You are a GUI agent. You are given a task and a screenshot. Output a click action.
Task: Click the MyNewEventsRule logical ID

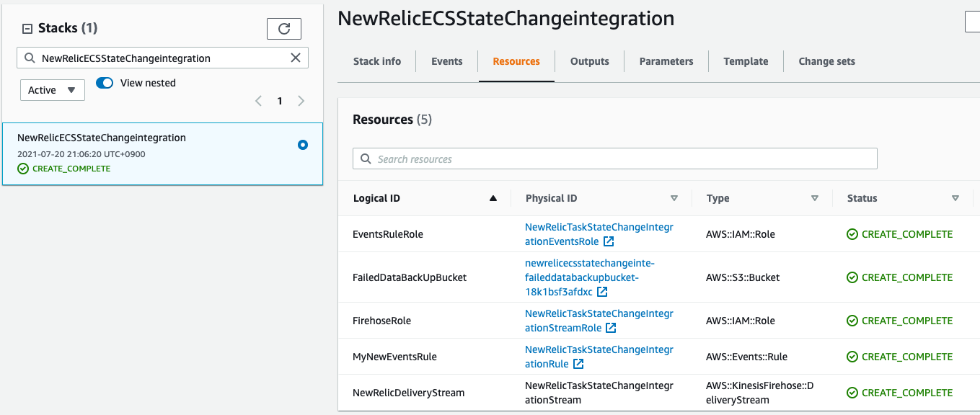(x=394, y=357)
